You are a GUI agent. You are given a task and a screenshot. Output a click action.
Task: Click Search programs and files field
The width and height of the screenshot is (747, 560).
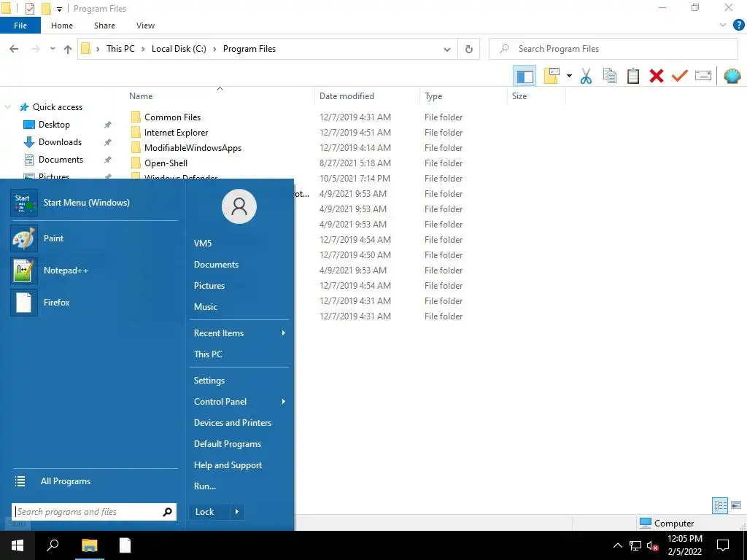[94, 512]
